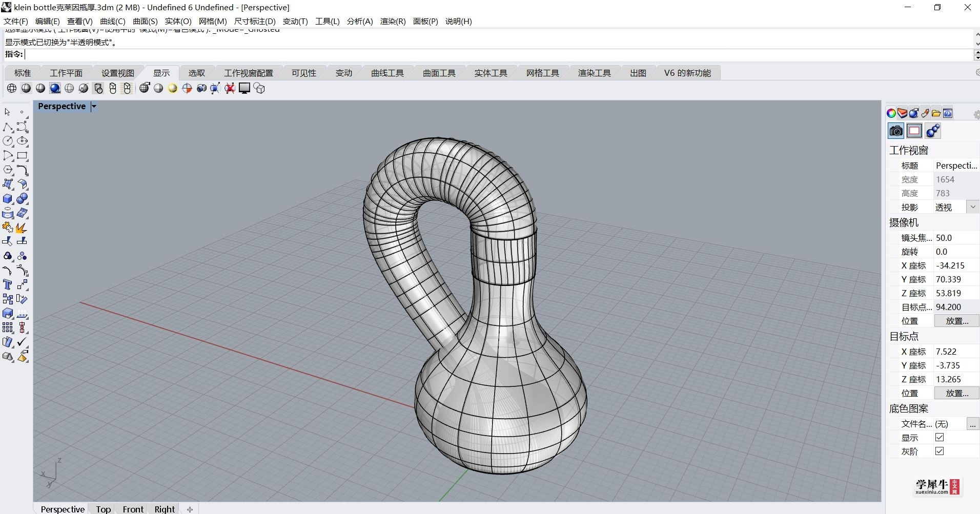The height and width of the screenshot is (514, 980).
Task: Edit the 旋转 value 0.0
Action: 956,252
